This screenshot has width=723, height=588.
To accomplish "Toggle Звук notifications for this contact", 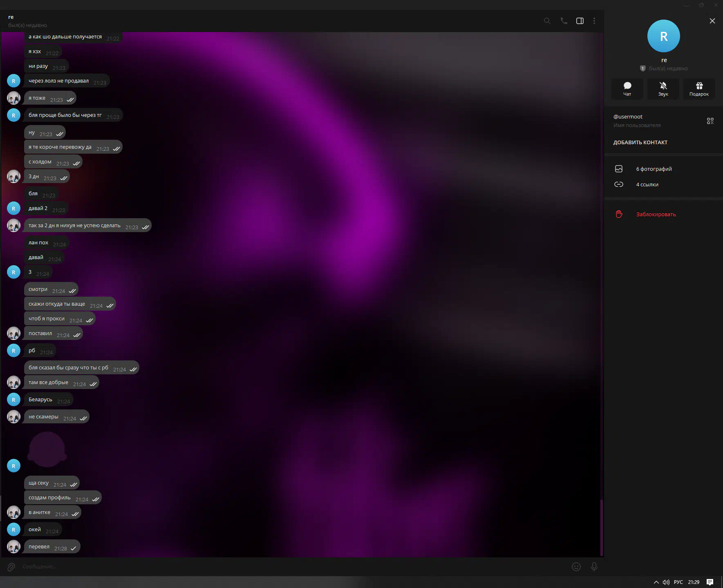I will (x=663, y=89).
